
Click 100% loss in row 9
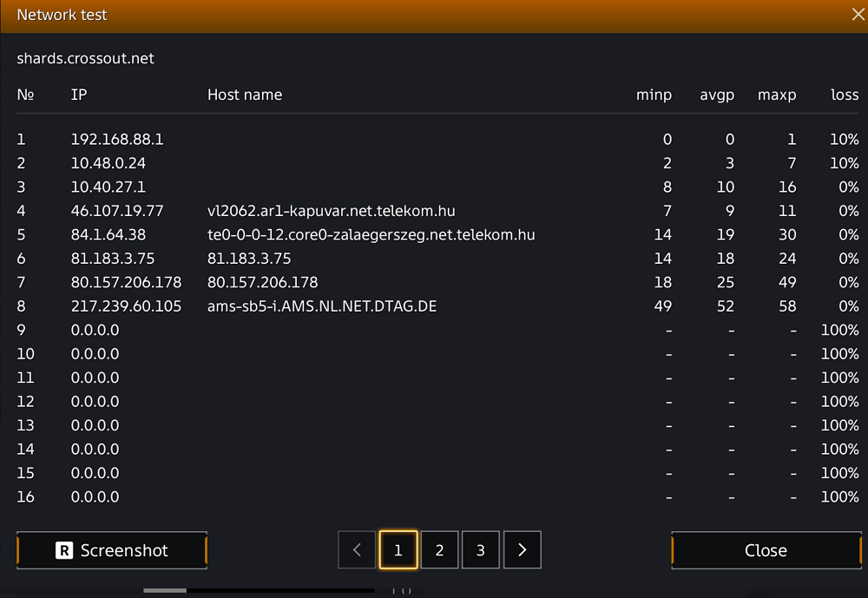(839, 330)
